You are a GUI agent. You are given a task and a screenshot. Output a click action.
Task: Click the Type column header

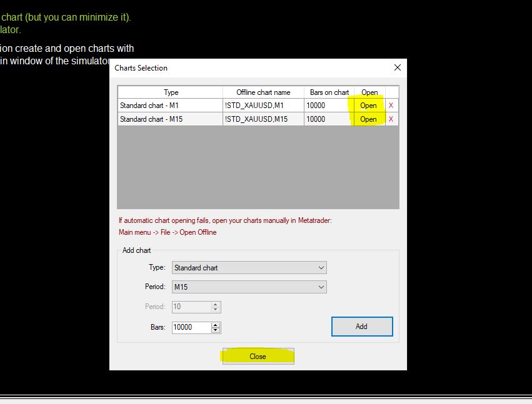(171, 92)
